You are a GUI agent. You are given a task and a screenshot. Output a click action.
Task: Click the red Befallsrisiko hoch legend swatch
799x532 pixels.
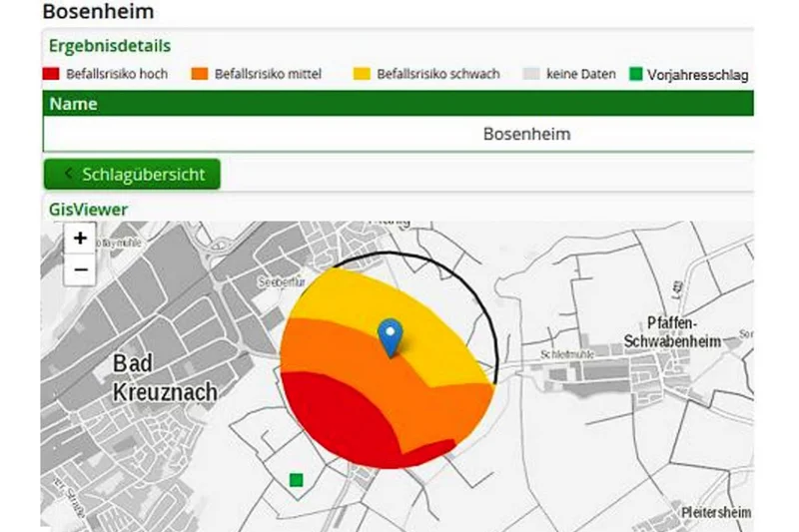coord(51,74)
